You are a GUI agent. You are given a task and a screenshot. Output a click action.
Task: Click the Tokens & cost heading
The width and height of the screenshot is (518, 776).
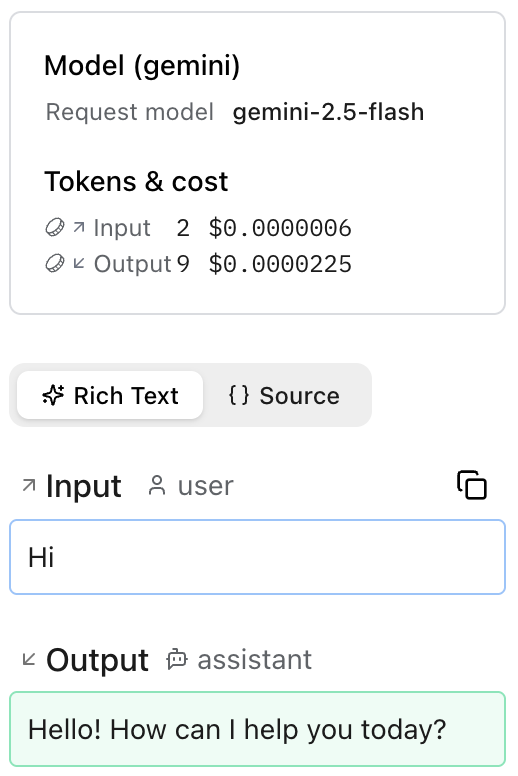point(136,182)
